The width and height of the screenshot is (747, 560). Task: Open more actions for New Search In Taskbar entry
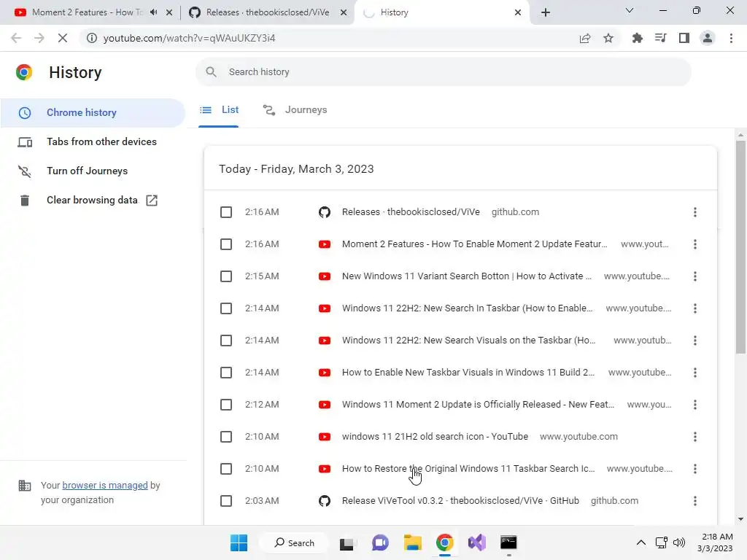(x=695, y=308)
